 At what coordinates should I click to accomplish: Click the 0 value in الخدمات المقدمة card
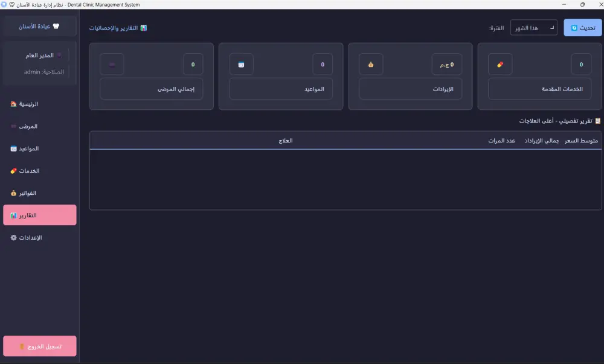click(x=581, y=64)
